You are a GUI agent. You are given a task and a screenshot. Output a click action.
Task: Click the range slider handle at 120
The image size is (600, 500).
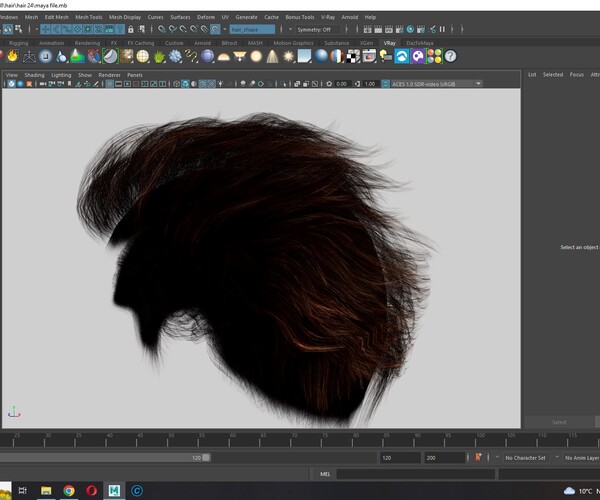pyautogui.click(x=206, y=458)
